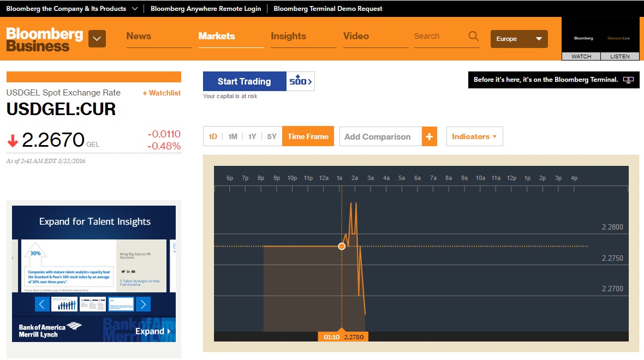Click the 2.2700 axis label
Image resolution: width=644 pixels, height=360 pixels.
pos(612,289)
